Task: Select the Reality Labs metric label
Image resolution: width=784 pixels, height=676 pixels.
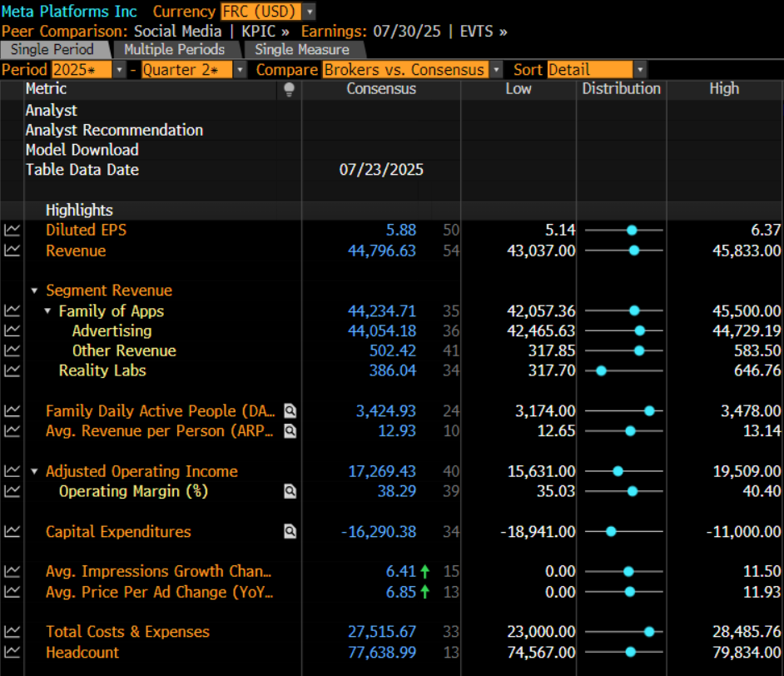Action: click(x=102, y=370)
